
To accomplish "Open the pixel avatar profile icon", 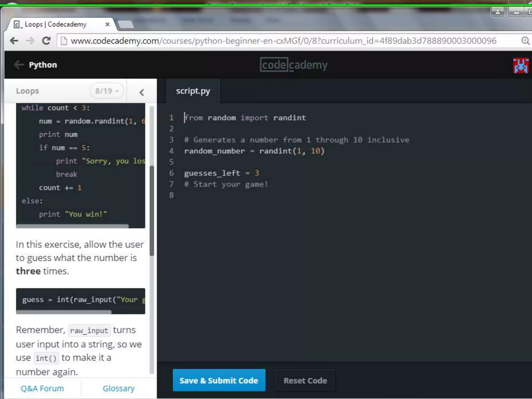I will point(521,65).
